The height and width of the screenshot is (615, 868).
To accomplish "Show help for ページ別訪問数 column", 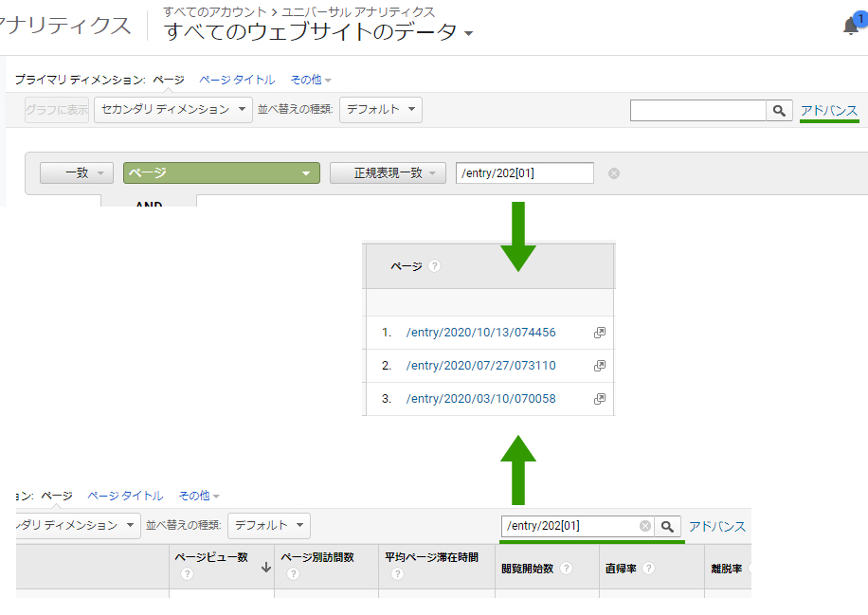I will point(294,574).
